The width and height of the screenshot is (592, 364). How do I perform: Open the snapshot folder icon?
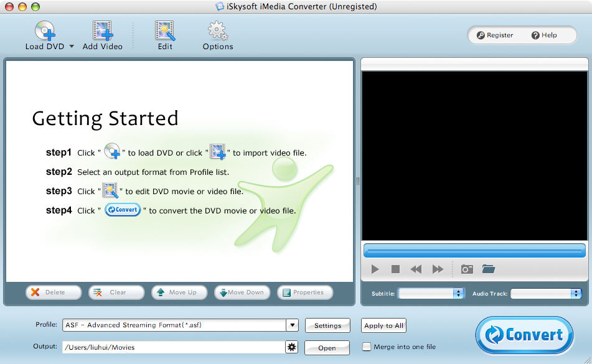[489, 269]
